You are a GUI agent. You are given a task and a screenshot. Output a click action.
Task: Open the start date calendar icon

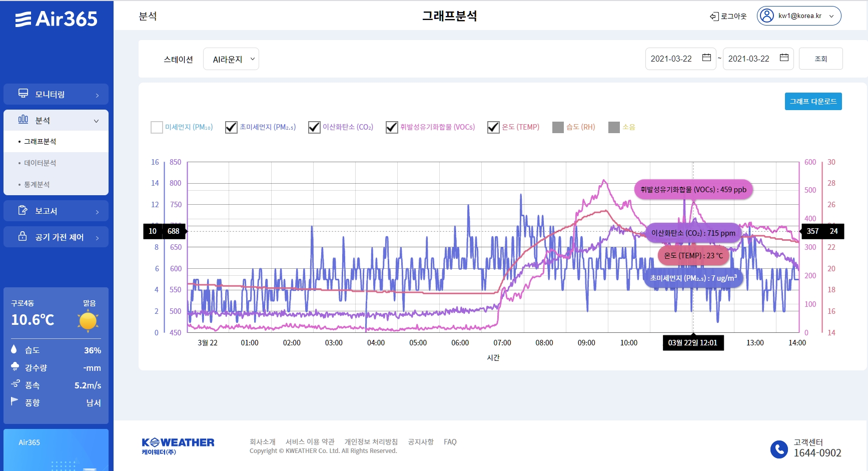point(706,58)
